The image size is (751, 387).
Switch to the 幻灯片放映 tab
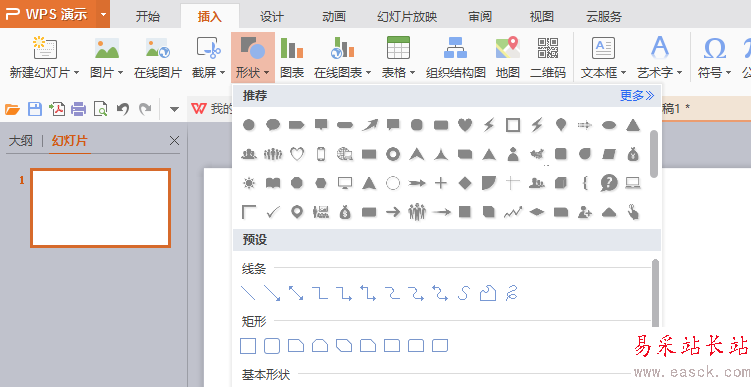[x=407, y=17]
